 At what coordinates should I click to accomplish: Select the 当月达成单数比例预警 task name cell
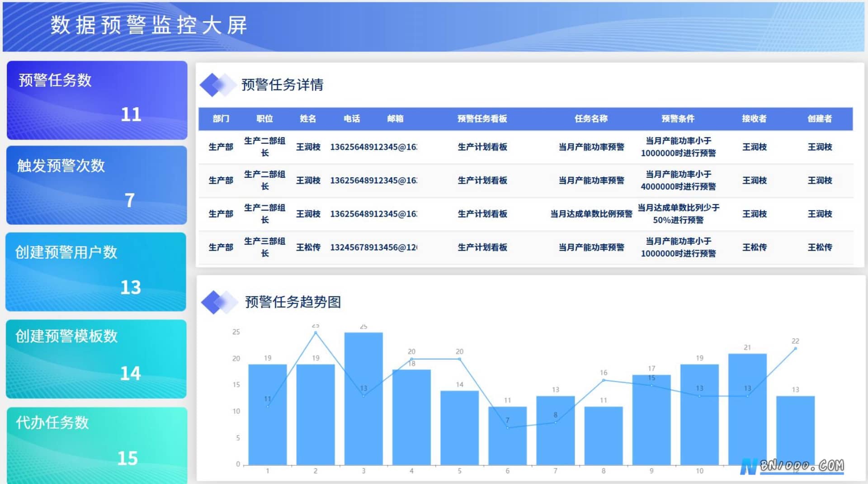[x=591, y=214]
